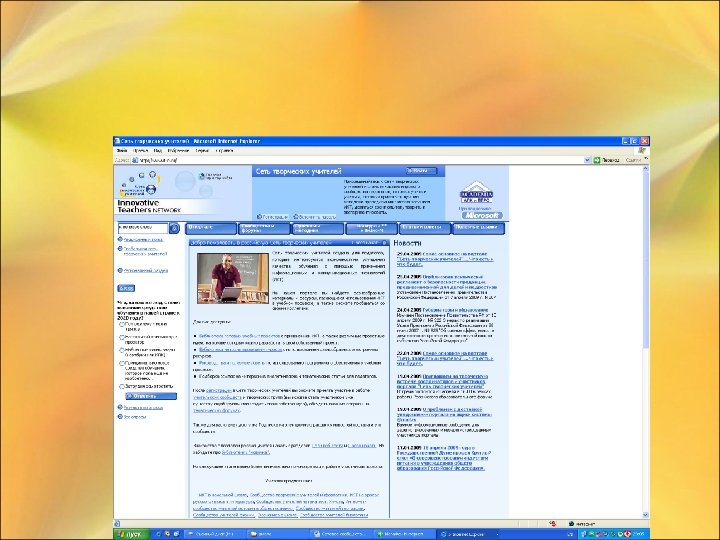Open the Правка menu

141,151
